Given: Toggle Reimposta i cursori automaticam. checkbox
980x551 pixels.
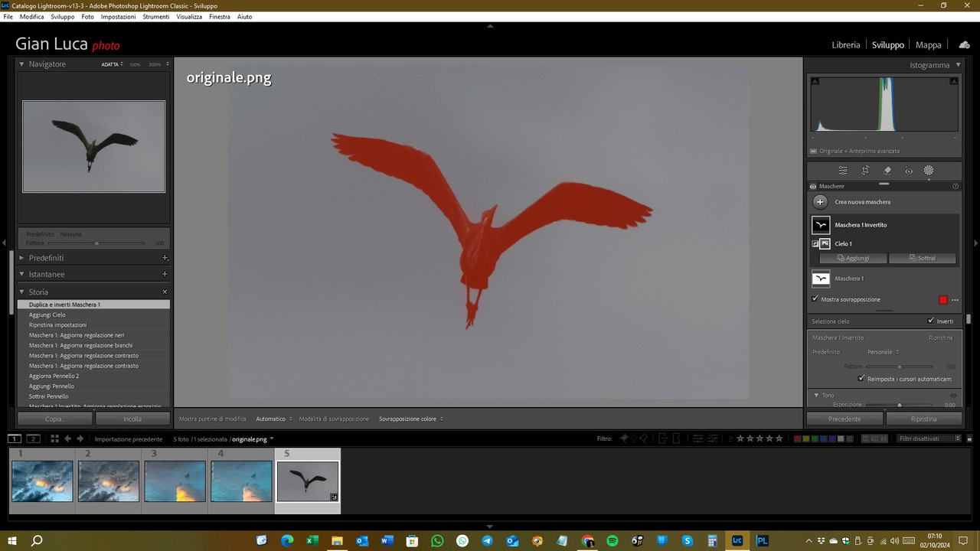Looking at the screenshot, I should tap(861, 379).
